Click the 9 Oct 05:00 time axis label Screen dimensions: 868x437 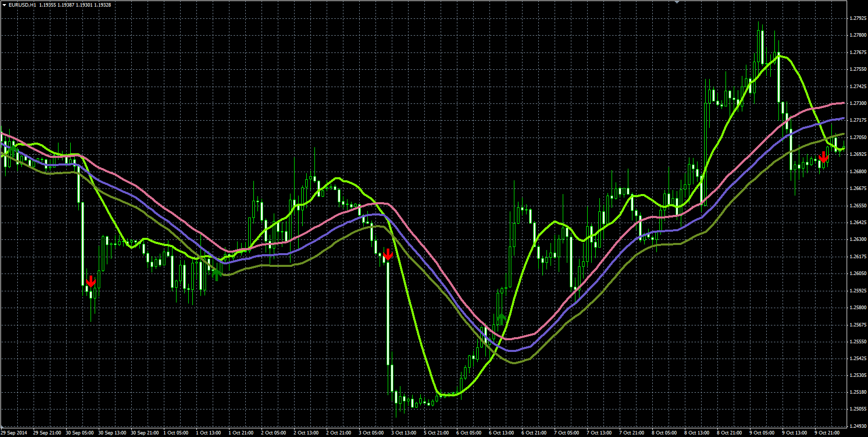point(762,433)
